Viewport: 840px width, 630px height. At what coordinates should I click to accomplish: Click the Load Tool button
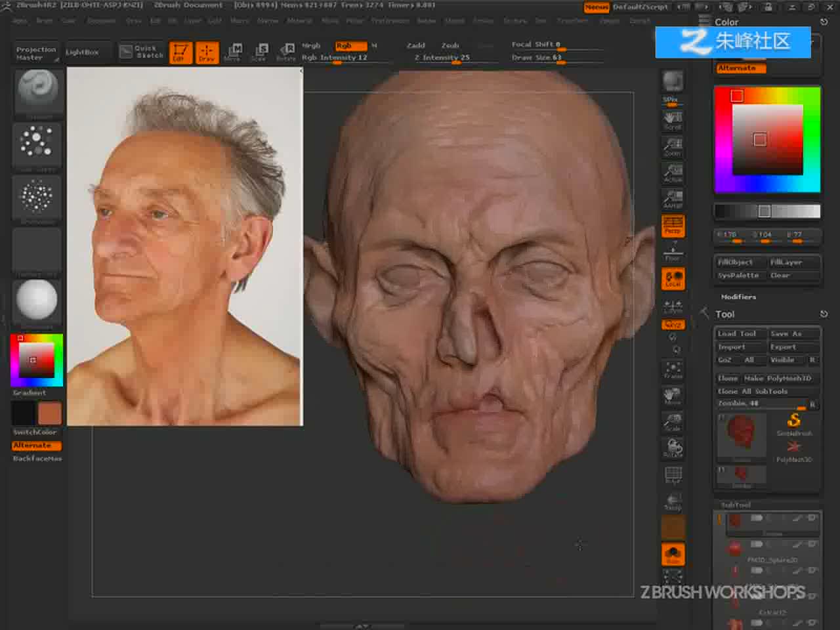point(740,333)
